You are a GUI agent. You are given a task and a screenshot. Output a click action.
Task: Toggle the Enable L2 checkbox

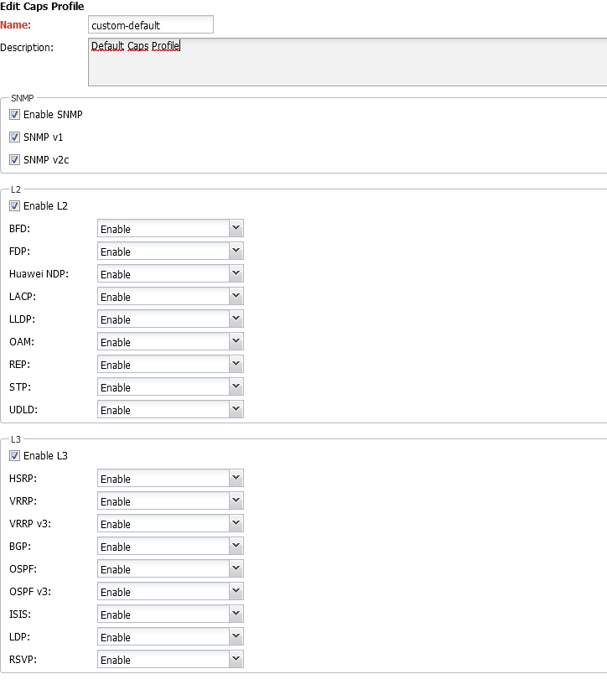tap(15, 205)
